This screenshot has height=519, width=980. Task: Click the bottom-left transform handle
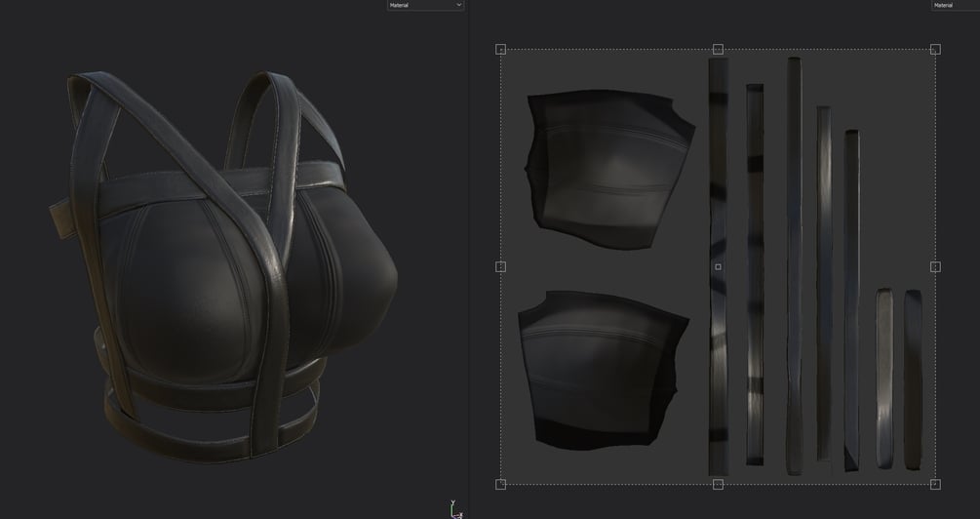coord(500,484)
